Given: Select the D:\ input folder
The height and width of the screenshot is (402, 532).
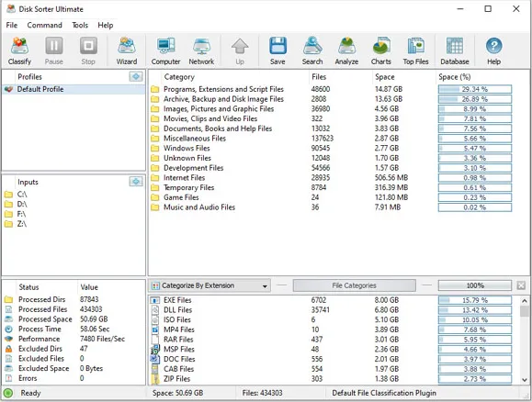Looking at the screenshot, I should 22,204.
